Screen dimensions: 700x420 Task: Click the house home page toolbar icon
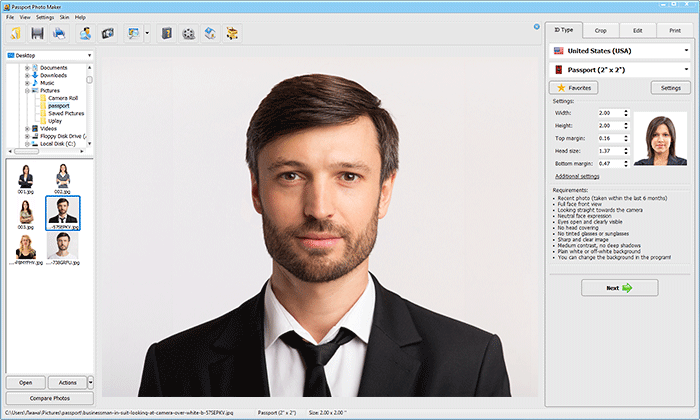coord(210,34)
